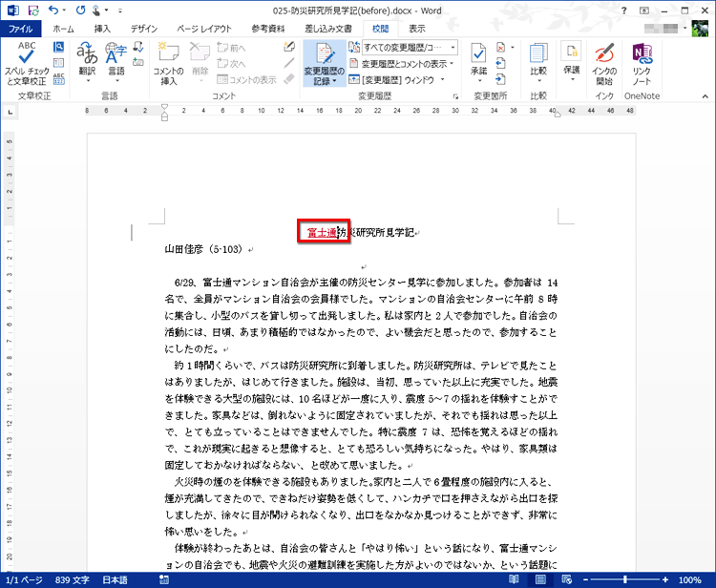Click the Save icon in the quick access toolbar
Image resolution: width=716 pixels, height=588 pixels.
(x=33, y=10)
